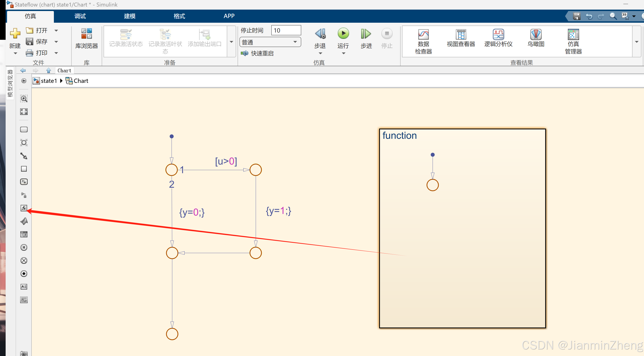Image resolution: width=644 pixels, height=356 pixels.
Task: Select the History Junction tool
Action: coord(24,247)
